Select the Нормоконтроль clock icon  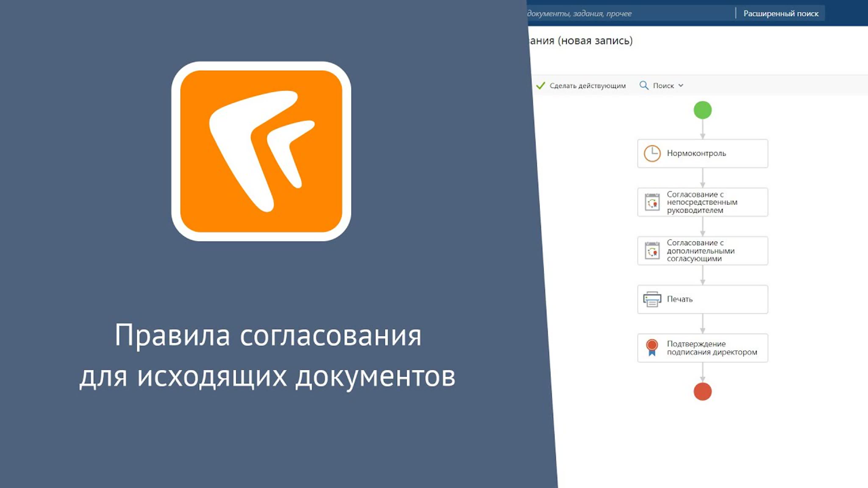tap(652, 154)
